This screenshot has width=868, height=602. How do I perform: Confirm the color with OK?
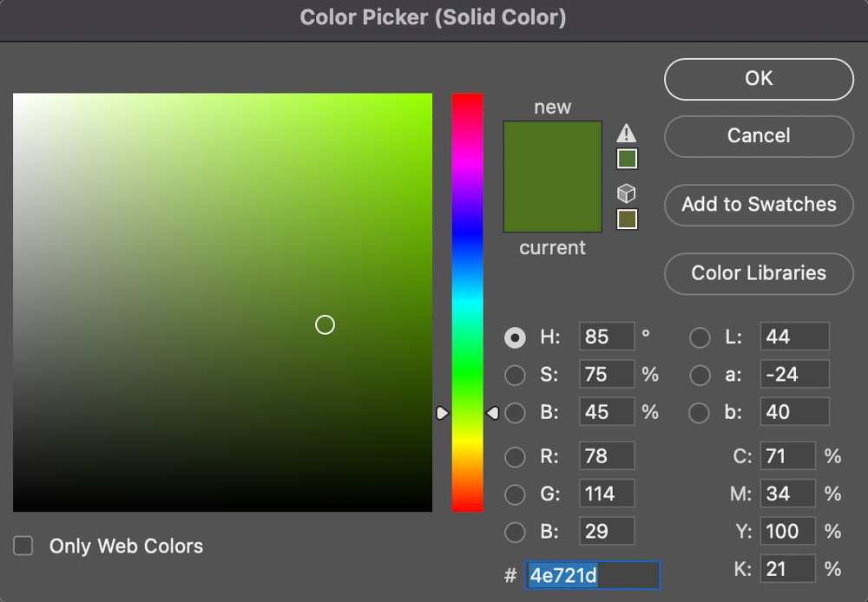tap(758, 79)
